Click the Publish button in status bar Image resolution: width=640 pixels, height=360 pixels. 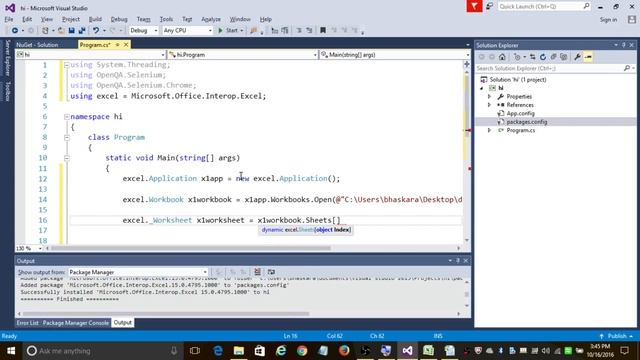616,336
